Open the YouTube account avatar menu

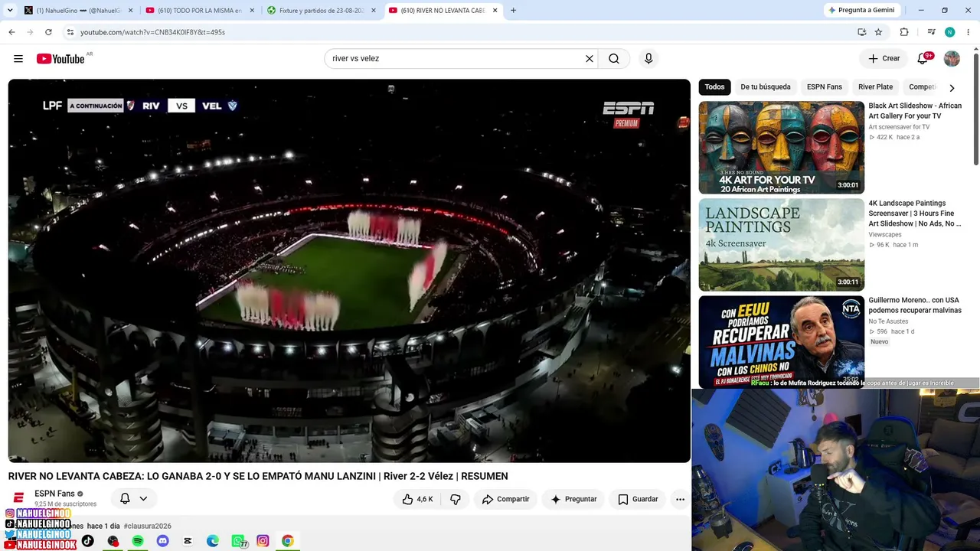click(x=952, y=59)
